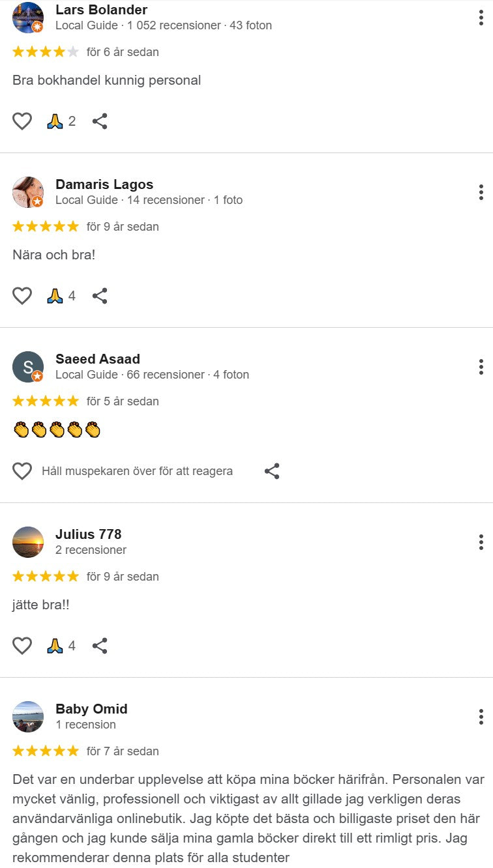
Task: Open the three-dot menu for Lars Bolander's review
Action: [481, 18]
